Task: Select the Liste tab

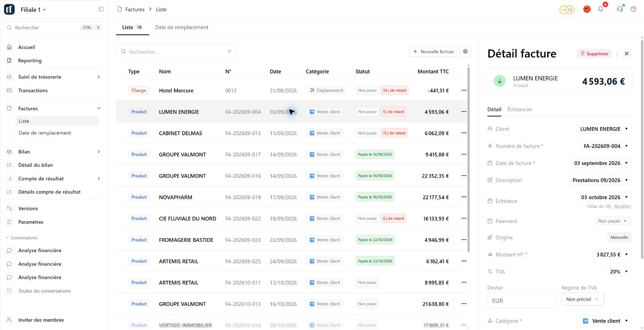Action: [132, 27]
